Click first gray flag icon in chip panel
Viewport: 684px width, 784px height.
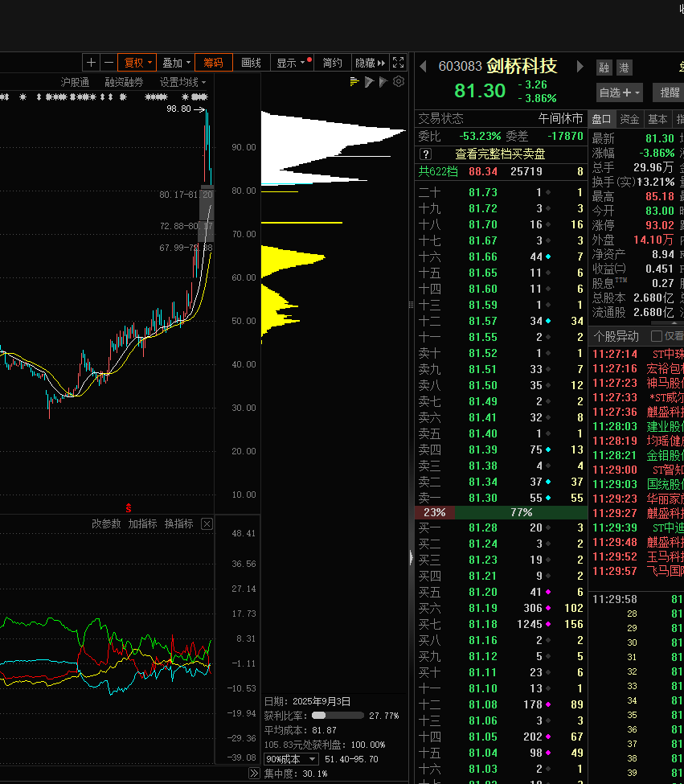click(x=369, y=81)
